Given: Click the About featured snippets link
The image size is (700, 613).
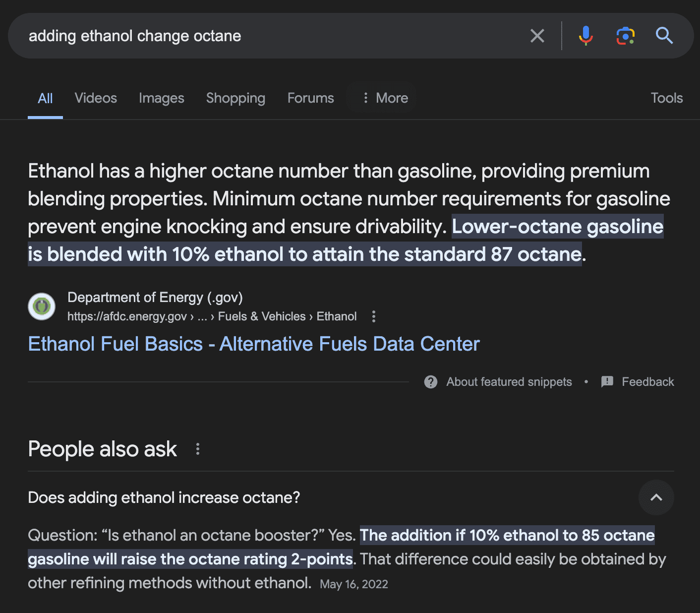Looking at the screenshot, I should click(509, 382).
